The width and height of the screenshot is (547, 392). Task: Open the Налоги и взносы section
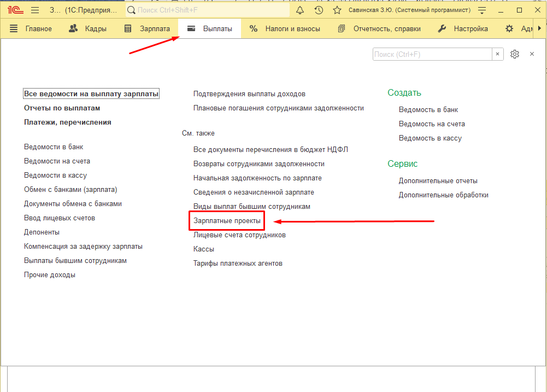[293, 28]
